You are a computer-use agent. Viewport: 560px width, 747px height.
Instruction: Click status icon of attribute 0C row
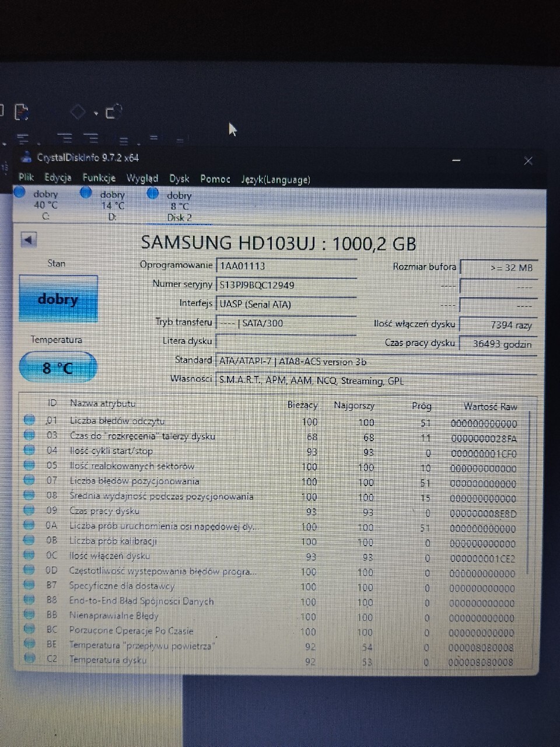[x=29, y=555]
